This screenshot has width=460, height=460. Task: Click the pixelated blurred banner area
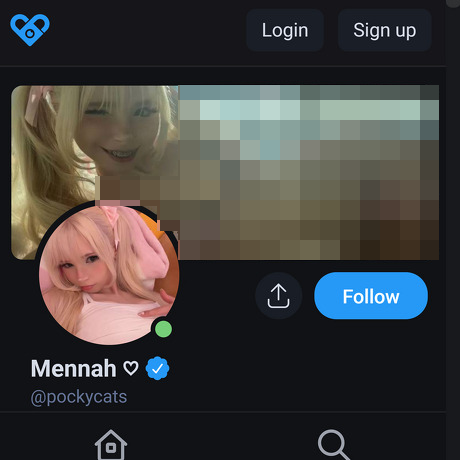(x=308, y=172)
